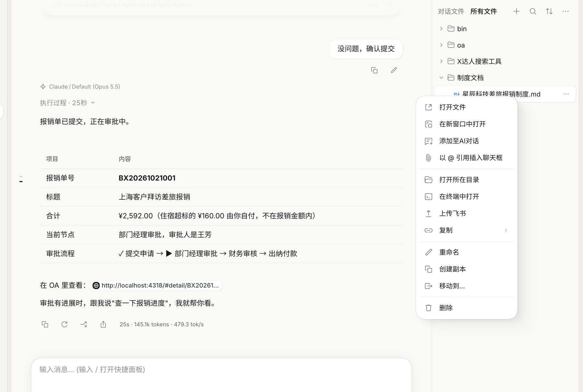Copy the user message 没问题，确认提交
The height and width of the screenshot is (392, 583).
coord(374,70)
